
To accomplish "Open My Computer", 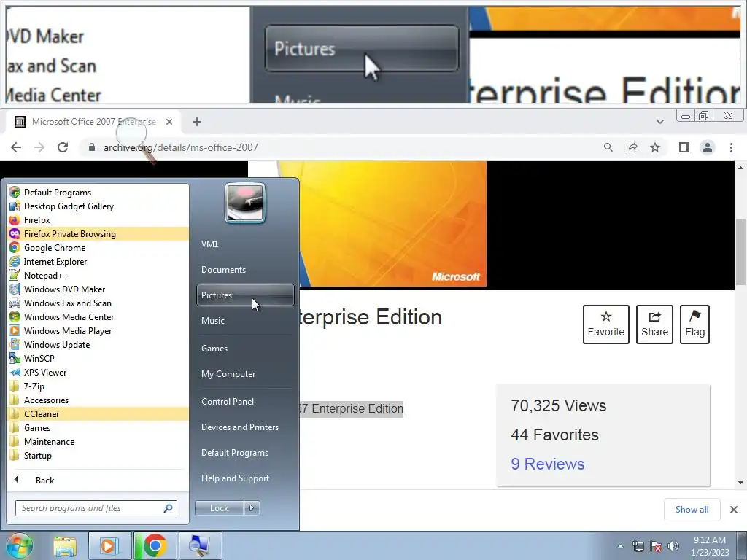I will [245, 374].
